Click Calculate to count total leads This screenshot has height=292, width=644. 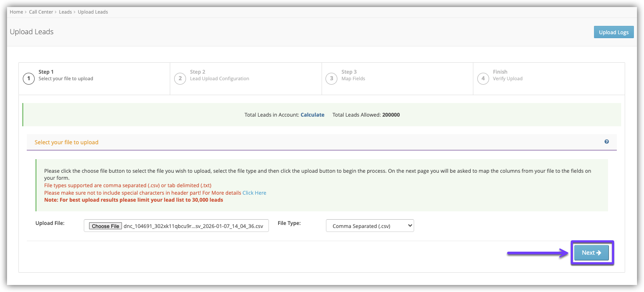pyautogui.click(x=312, y=115)
